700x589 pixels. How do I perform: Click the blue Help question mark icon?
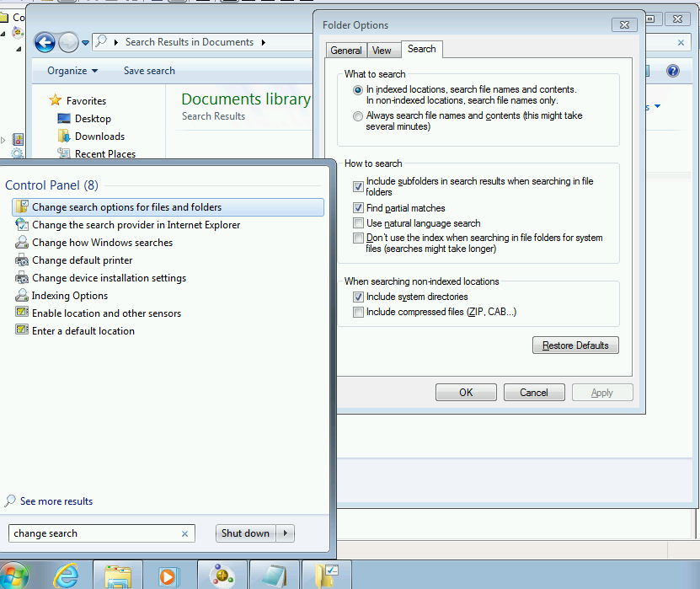[x=672, y=72]
